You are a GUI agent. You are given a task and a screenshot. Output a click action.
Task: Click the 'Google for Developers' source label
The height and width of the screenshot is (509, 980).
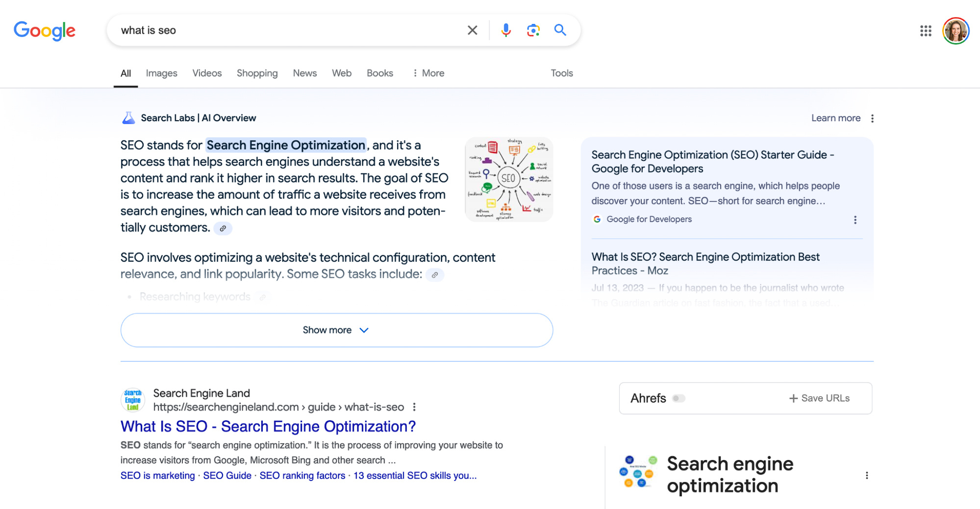click(649, 219)
